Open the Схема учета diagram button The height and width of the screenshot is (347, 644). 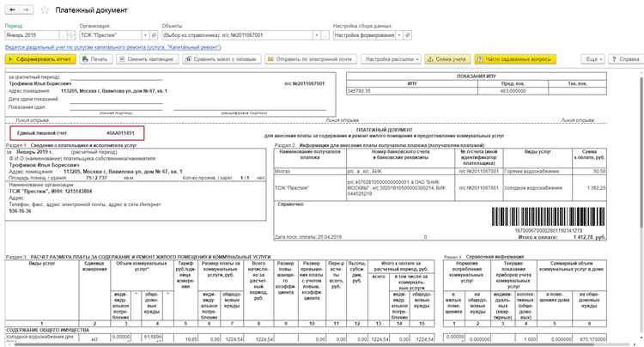[446, 58]
